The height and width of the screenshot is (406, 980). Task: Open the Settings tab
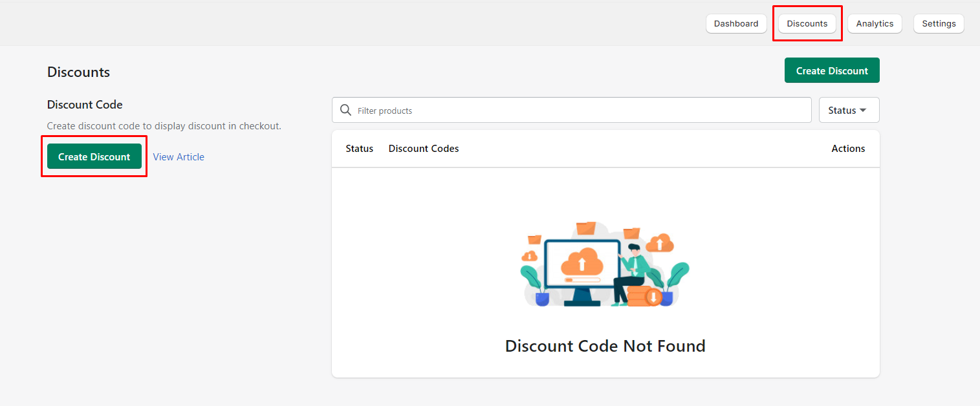(x=938, y=23)
